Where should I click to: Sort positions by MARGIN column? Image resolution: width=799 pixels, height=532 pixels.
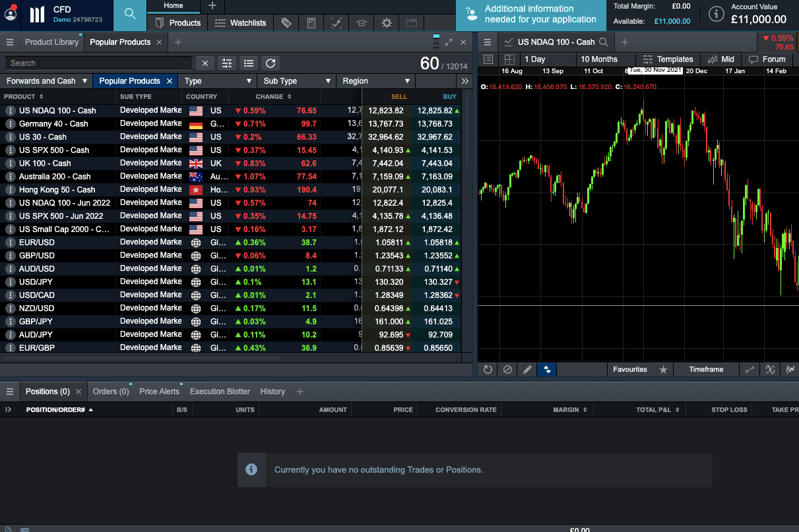tap(570, 409)
